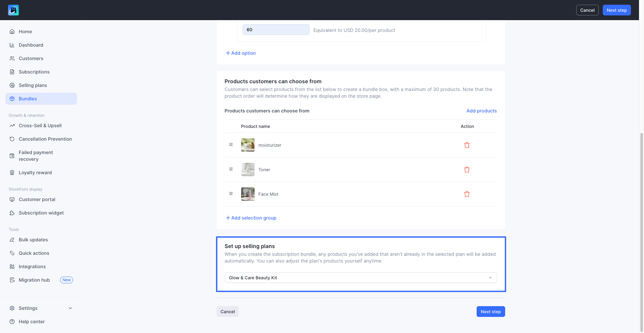Click the Bundles box icon

pyautogui.click(x=12, y=99)
